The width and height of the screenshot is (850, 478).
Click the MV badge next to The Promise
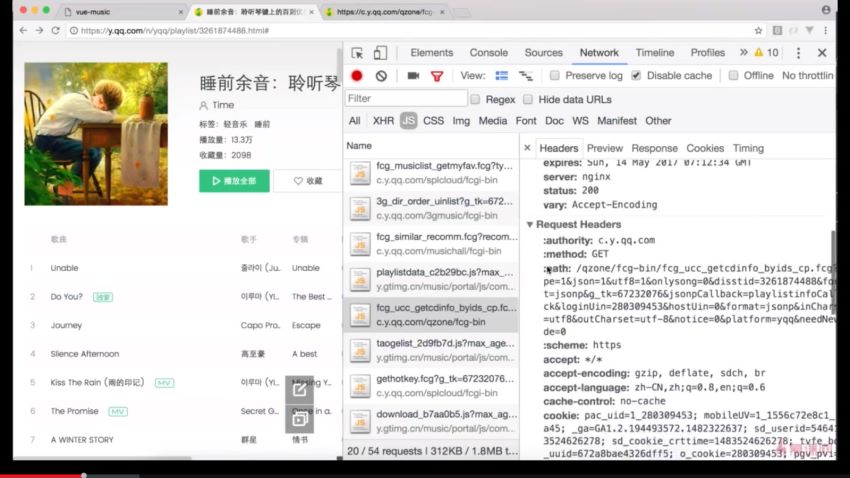[x=118, y=411]
